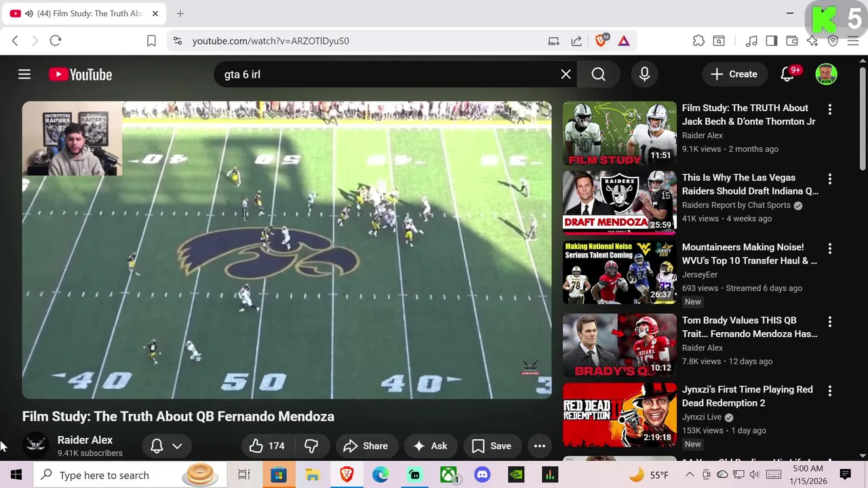Open Jynxzi's First Time Playing Red Dead title
The image size is (868, 488).
coord(747,396)
